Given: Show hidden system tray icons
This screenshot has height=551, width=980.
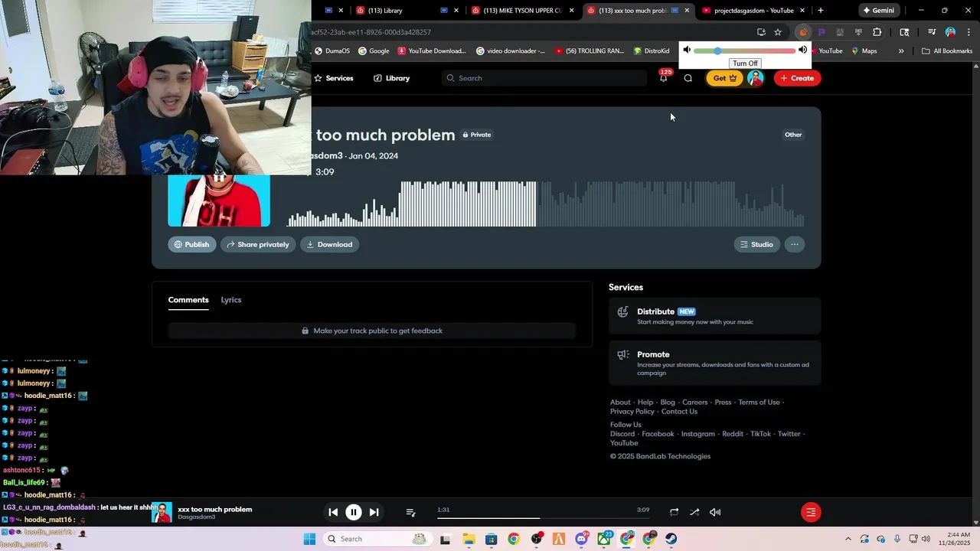Looking at the screenshot, I should 848,539.
